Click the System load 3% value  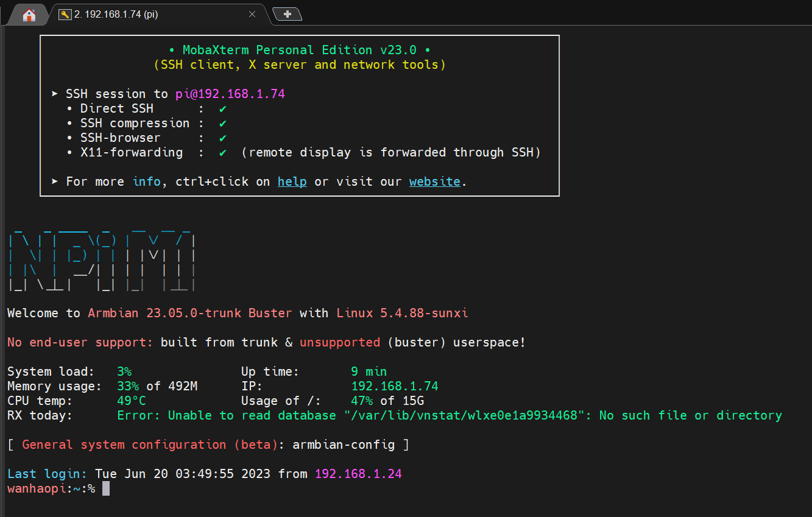point(124,371)
